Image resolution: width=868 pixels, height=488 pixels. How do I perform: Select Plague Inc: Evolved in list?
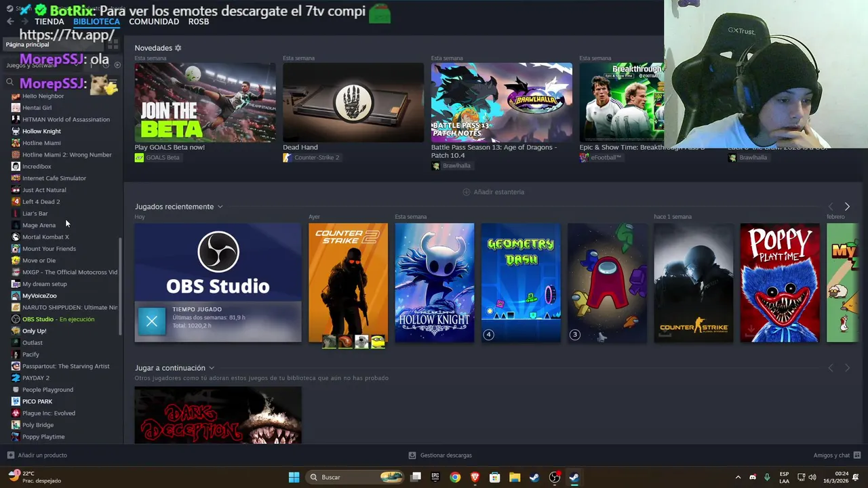pyautogui.click(x=49, y=413)
